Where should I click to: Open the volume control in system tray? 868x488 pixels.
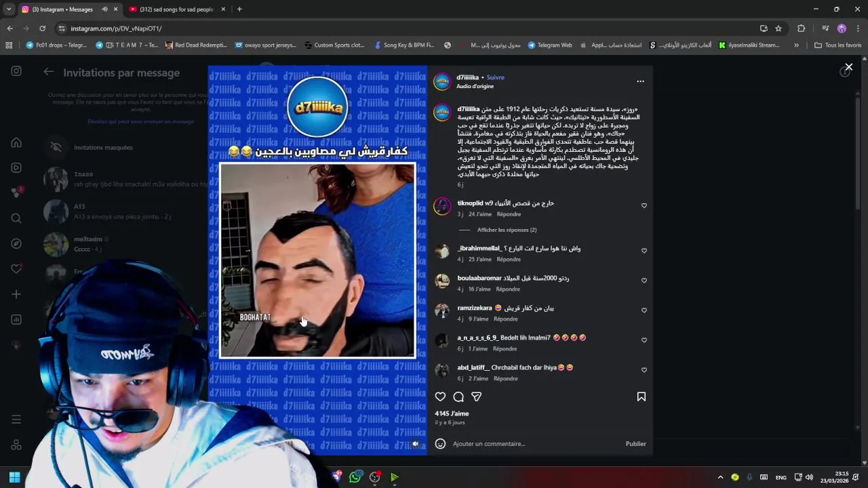pyautogui.click(x=809, y=477)
